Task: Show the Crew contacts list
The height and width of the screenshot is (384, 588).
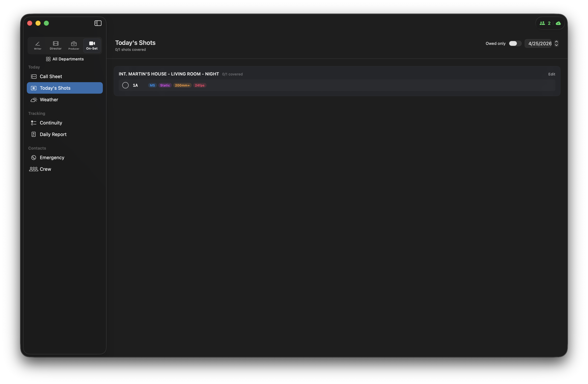Action: 45,169
